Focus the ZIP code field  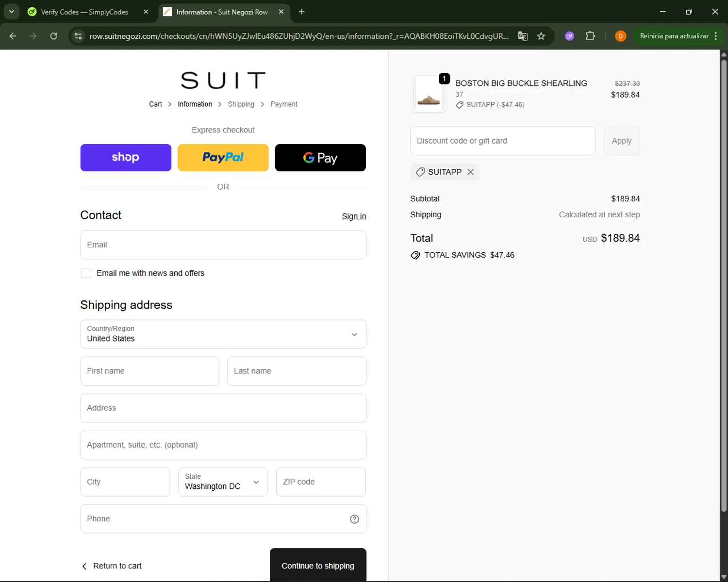point(321,482)
